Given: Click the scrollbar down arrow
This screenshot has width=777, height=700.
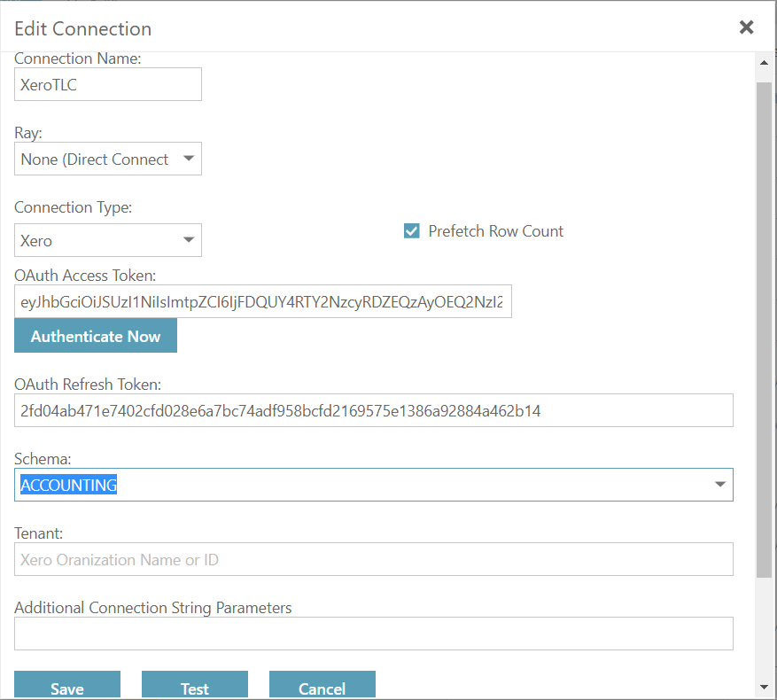Looking at the screenshot, I should tap(764, 687).
